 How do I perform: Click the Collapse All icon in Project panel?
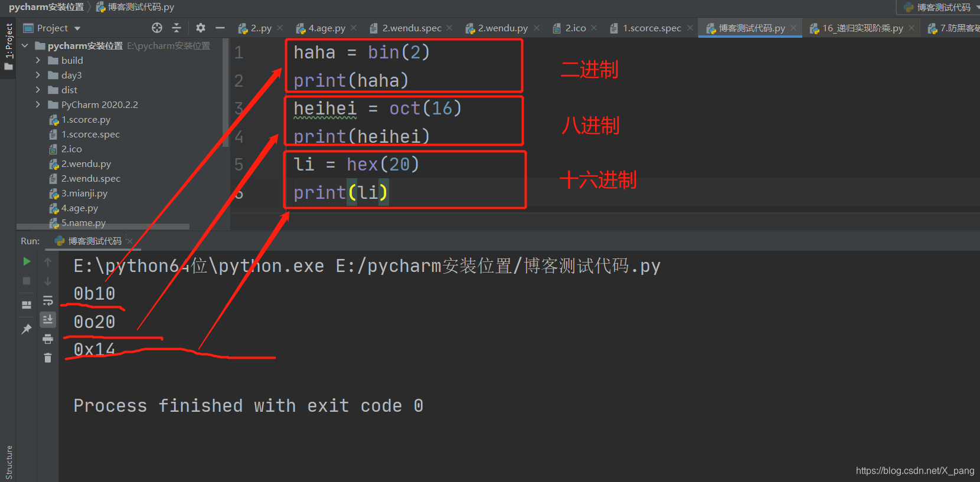tap(177, 28)
